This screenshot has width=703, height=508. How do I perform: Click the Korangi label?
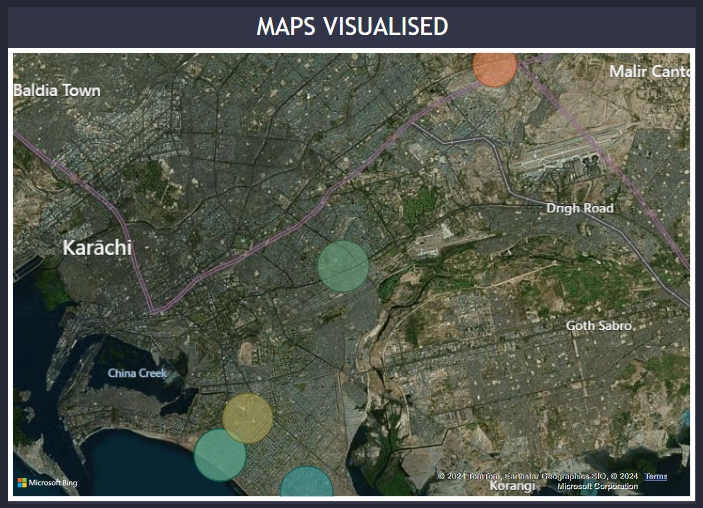tap(512, 487)
